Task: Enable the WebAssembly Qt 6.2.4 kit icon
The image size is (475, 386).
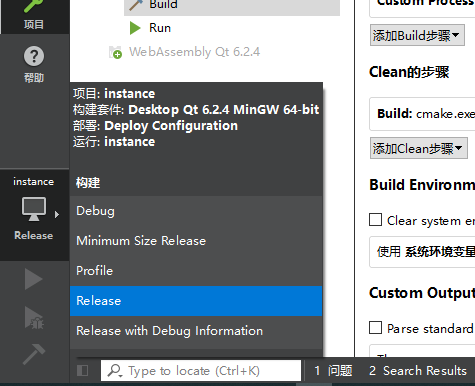Action: [x=115, y=52]
